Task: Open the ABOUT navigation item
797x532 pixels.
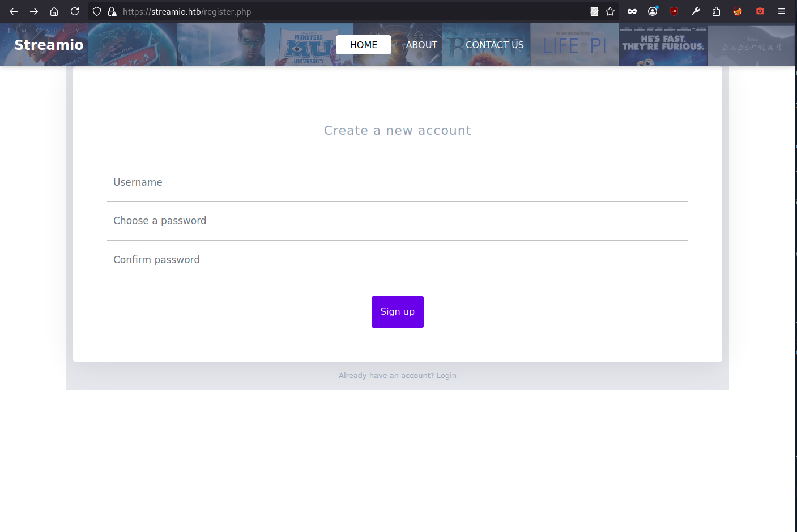Action: (x=421, y=45)
